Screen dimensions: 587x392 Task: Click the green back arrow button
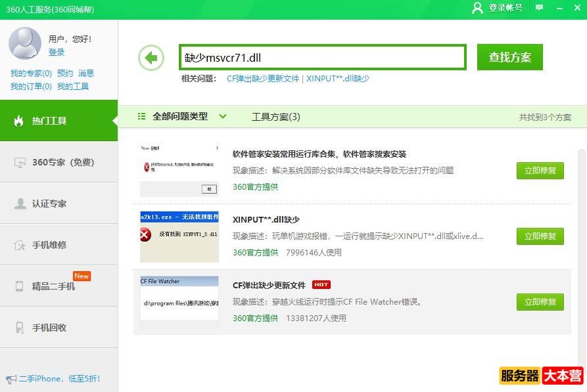point(151,58)
